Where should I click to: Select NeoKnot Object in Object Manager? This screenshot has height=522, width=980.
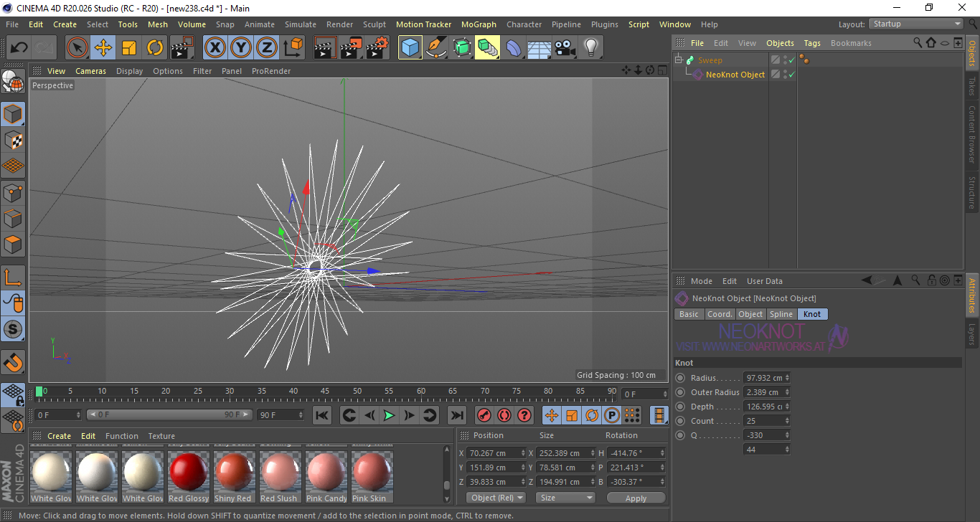(x=735, y=75)
